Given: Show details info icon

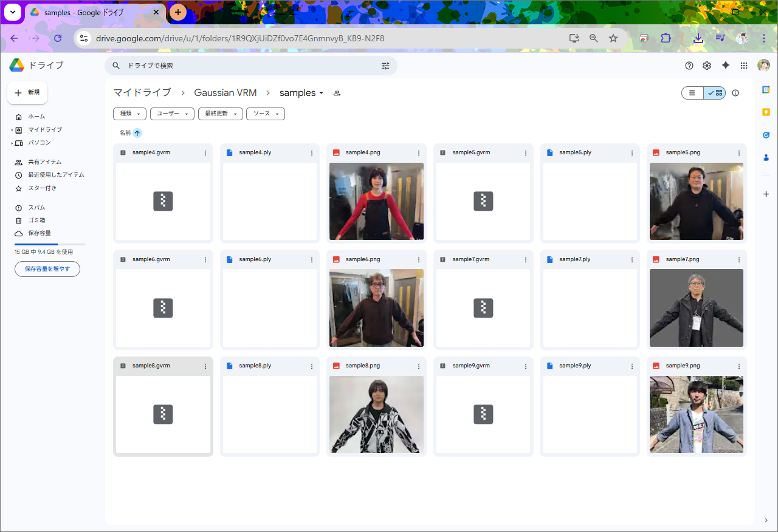Looking at the screenshot, I should tap(735, 93).
